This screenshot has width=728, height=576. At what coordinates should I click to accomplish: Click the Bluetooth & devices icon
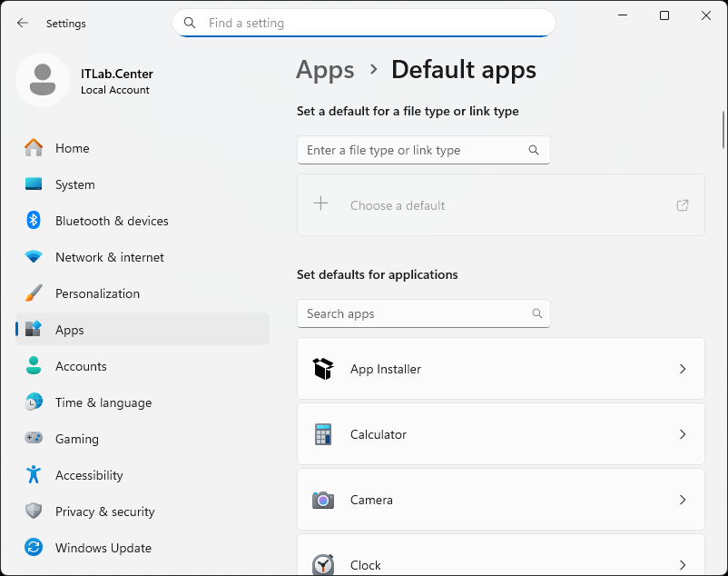tap(34, 221)
